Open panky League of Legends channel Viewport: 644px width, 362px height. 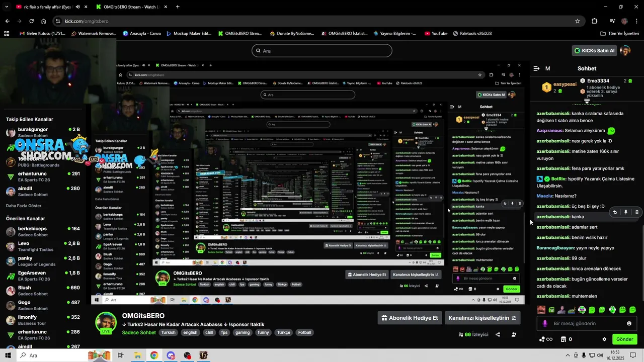coord(43,261)
